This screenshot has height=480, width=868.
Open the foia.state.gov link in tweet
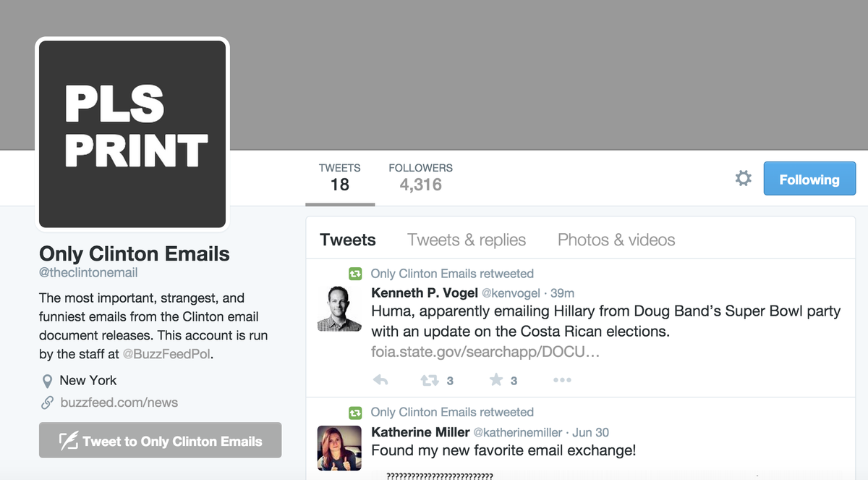(x=485, y=352)
